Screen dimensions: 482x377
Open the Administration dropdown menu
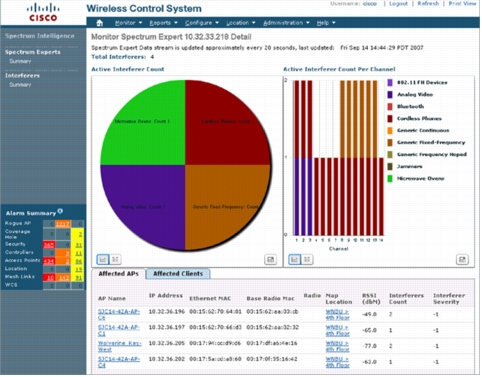point(286,23)
